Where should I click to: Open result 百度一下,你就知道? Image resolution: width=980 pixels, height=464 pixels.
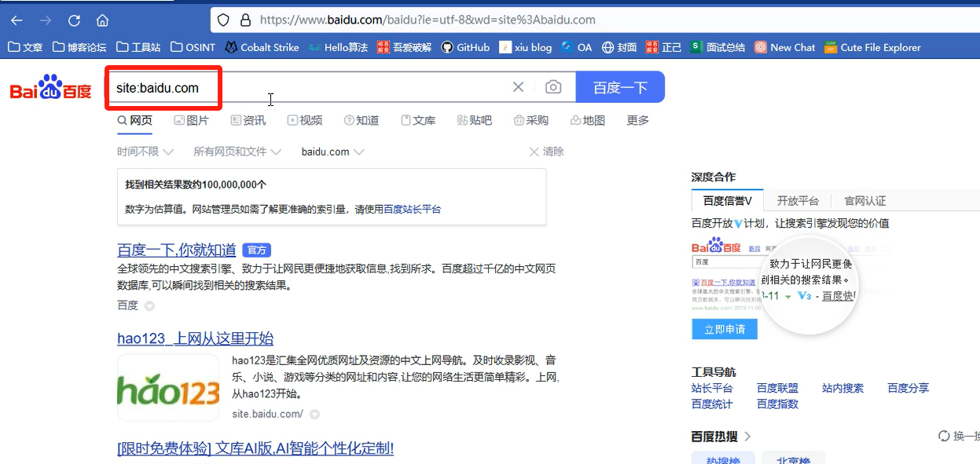click(x=177, y=250)
